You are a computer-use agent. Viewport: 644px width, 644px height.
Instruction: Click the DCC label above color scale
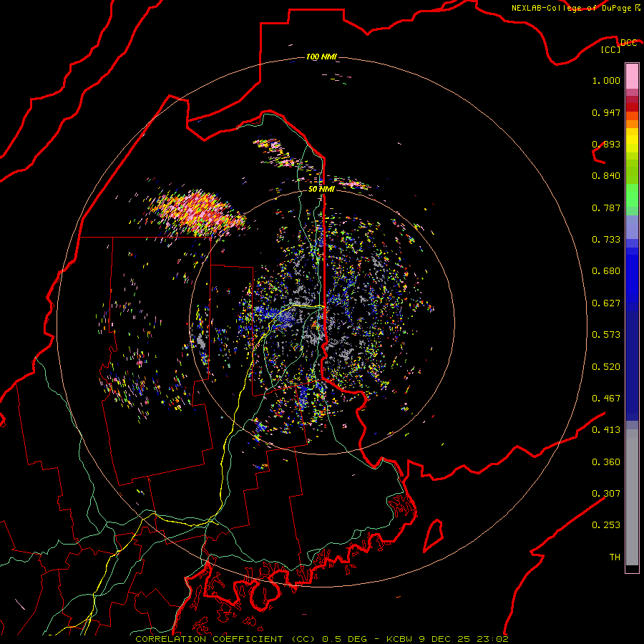tap(628, 42)
